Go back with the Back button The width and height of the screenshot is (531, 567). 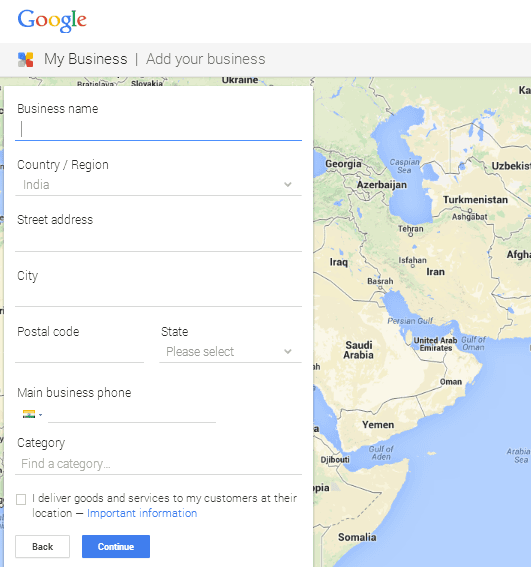(x=42, y=546)
